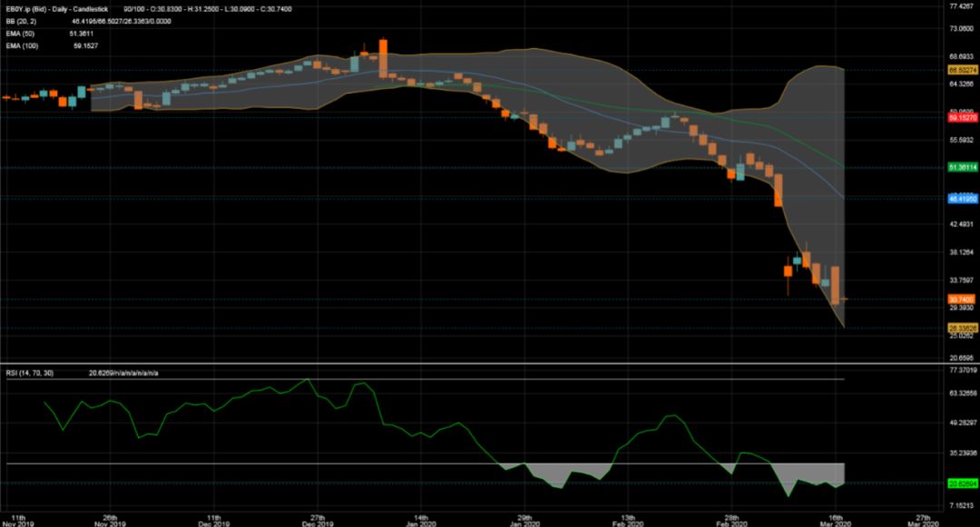
Task: Click the orange 30.7400 current price tag
Action: [x=961, y=298]
